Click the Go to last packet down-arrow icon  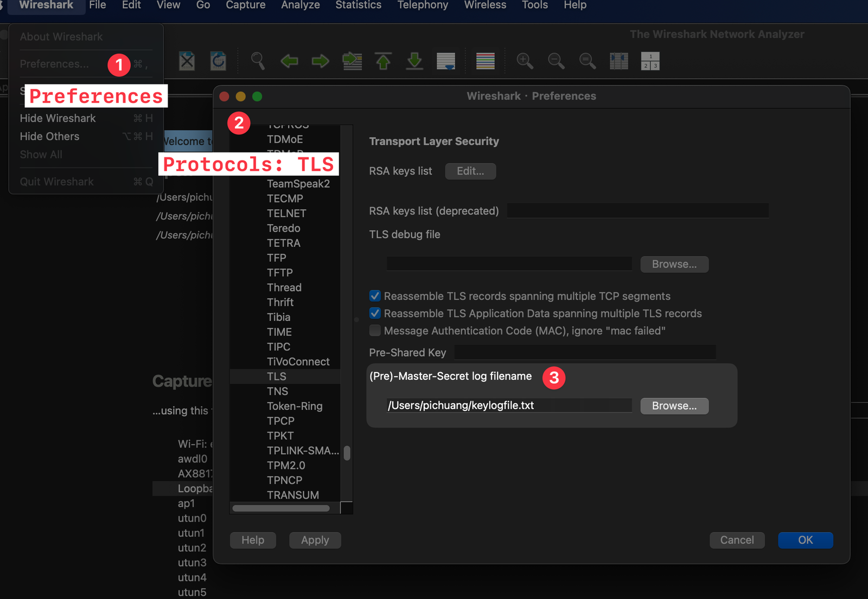click(x=414, y=61)
